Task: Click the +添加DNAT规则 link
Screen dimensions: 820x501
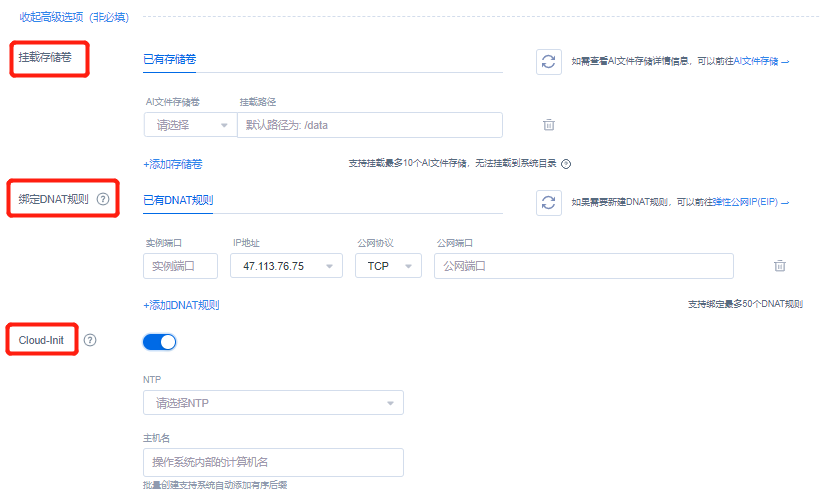Action: pyautogui.click(x=181, y=305)
